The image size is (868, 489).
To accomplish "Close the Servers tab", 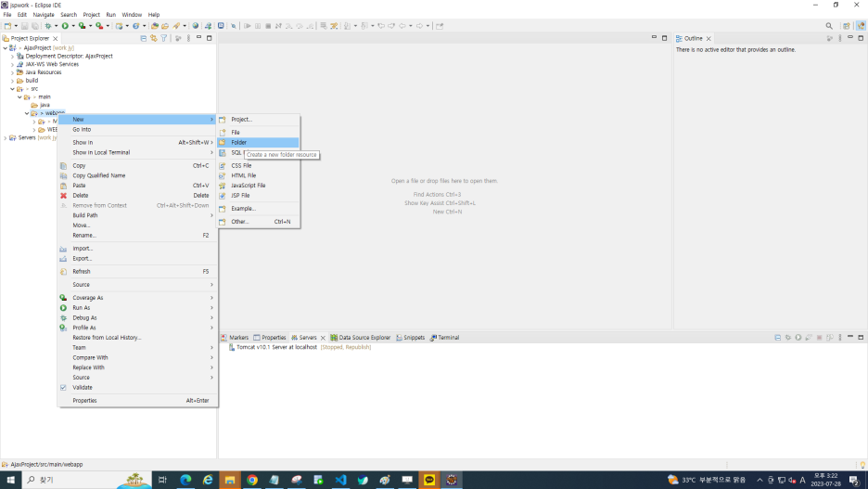I will click(x=323, y=338).
